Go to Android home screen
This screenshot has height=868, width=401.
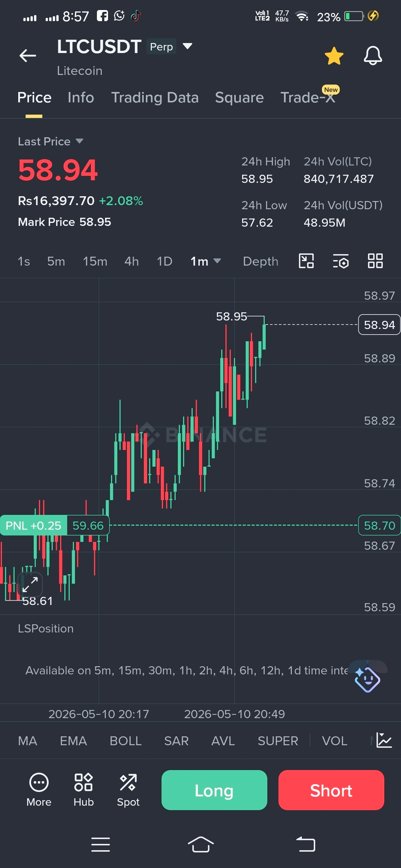(200, 845)
